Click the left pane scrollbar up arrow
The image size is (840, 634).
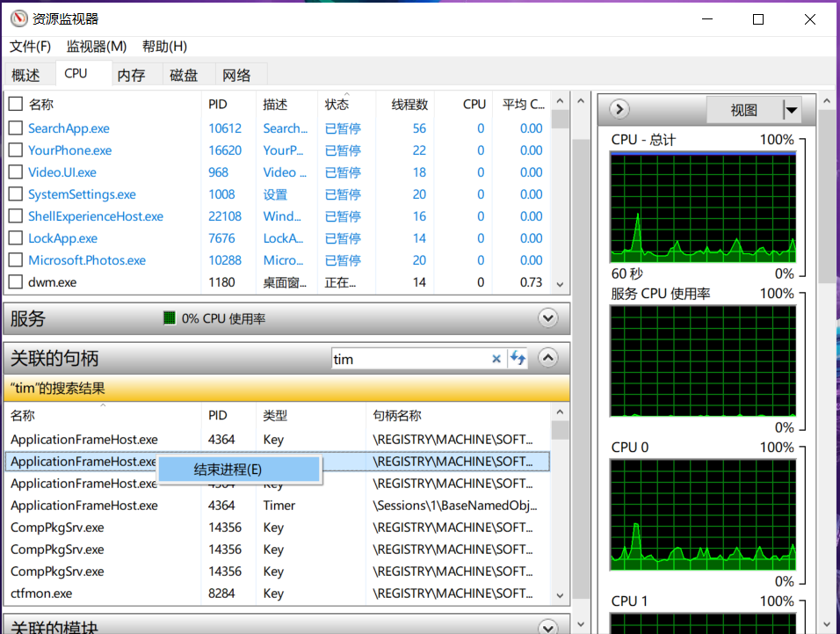tap(581, 101)
